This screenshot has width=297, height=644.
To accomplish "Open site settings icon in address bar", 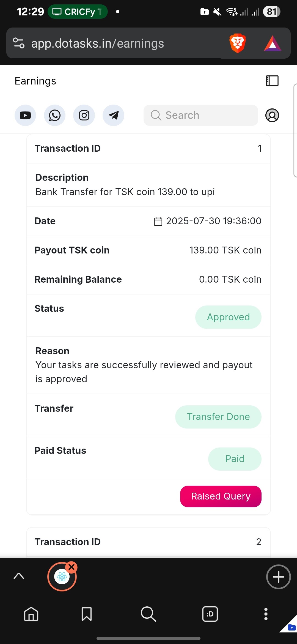I will tap(19, 43).
